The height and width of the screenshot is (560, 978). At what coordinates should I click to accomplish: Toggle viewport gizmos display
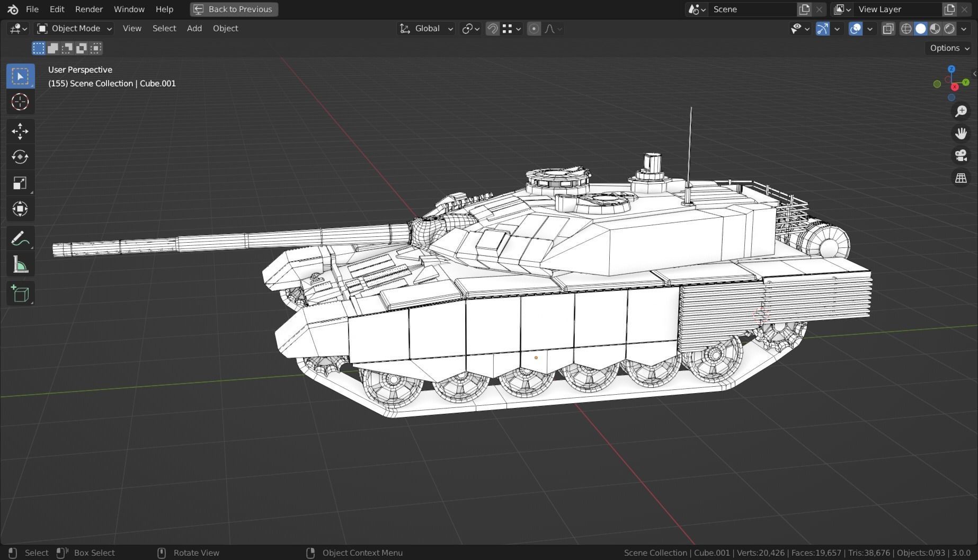point(822,29)
